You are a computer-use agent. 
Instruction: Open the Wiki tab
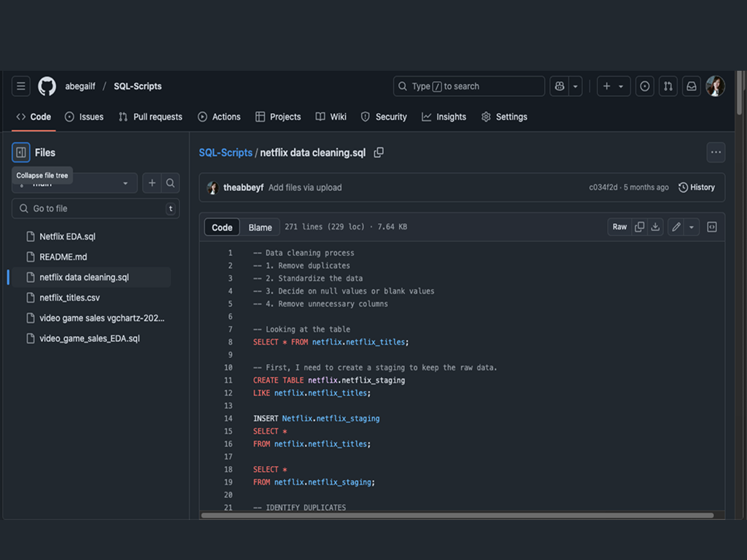click(x=331, y=117)
